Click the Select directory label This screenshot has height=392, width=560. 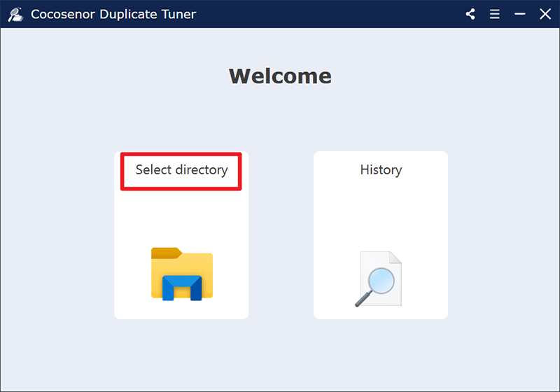(181, 170)
